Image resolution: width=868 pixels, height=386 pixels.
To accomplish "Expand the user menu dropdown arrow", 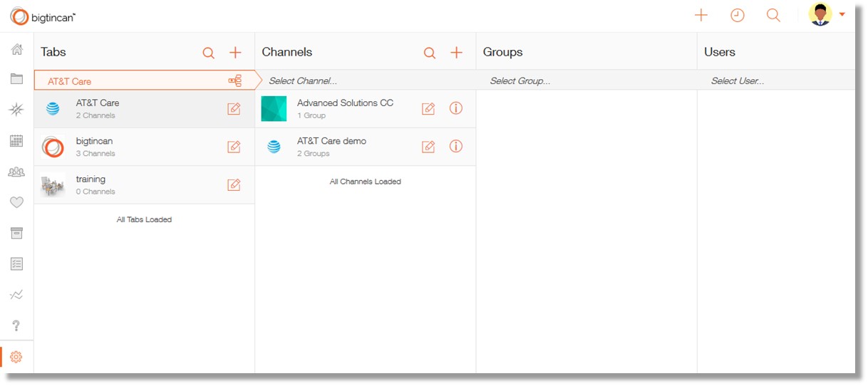I will (842, 14).
